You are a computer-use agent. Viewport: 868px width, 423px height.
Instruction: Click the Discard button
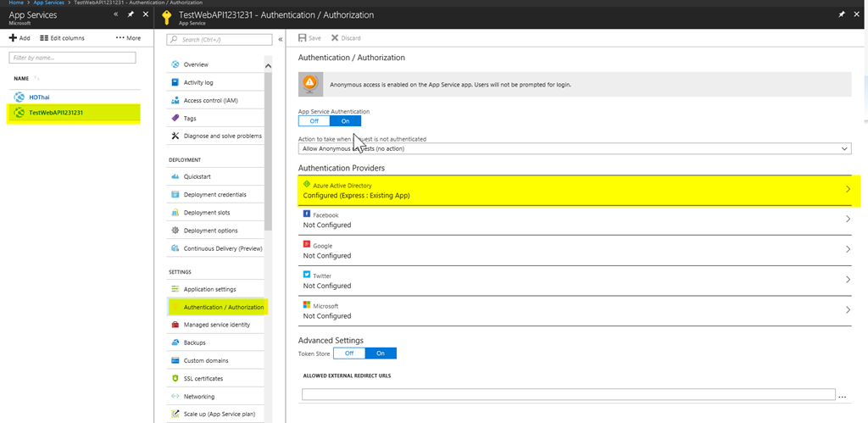pos(346,38)
